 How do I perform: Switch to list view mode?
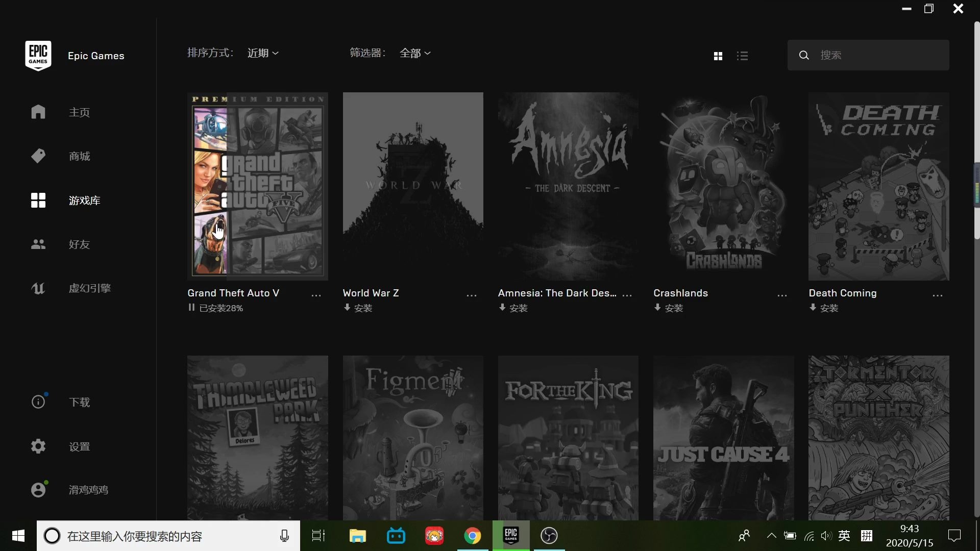coord(743,56)
